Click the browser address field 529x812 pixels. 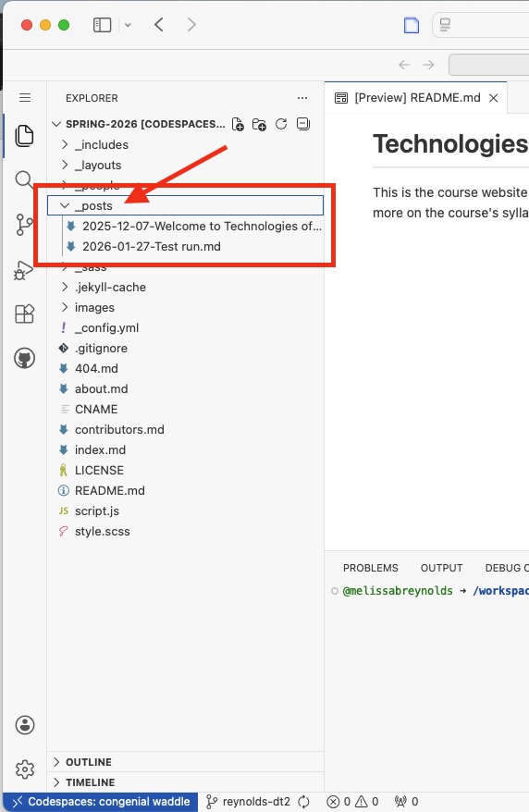[x=481, y=25]
